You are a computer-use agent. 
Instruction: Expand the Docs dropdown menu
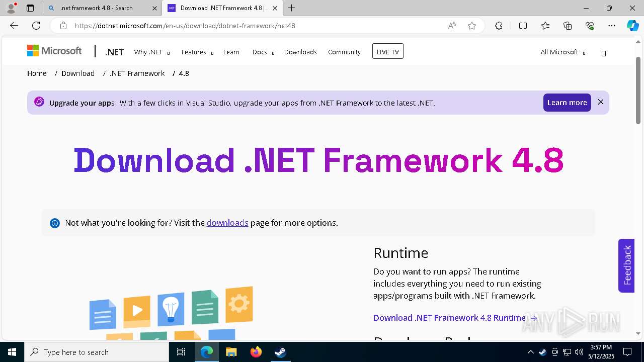click(x=263, y=52)
